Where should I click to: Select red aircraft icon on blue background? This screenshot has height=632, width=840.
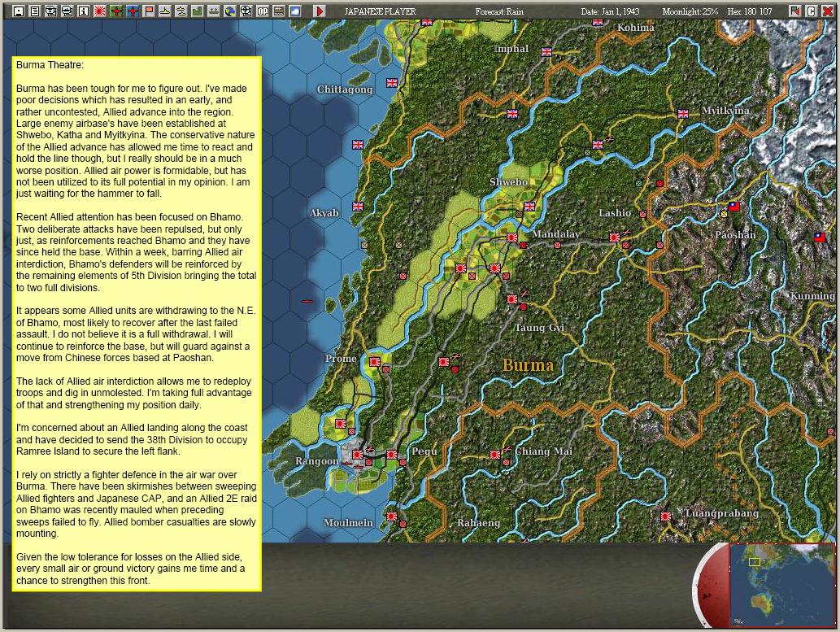133,11
